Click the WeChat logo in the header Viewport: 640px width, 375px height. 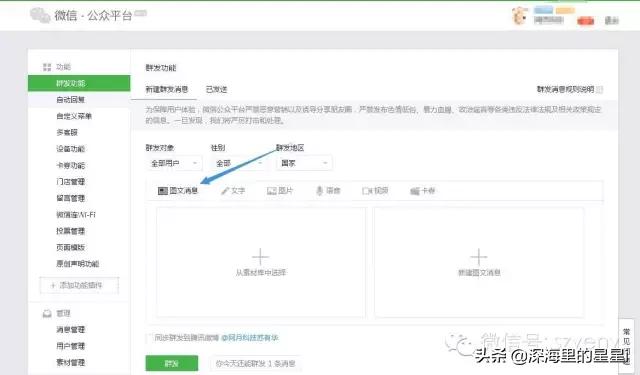click(40, 16)
